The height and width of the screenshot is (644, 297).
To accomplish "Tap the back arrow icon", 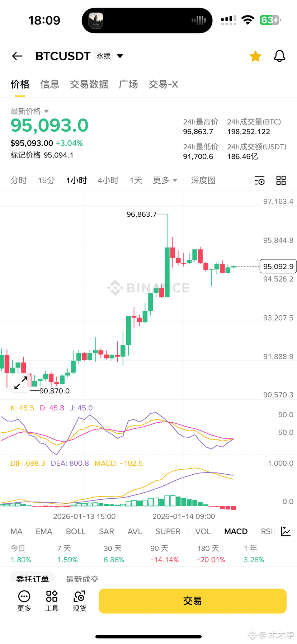I will [x=17, y=56].
